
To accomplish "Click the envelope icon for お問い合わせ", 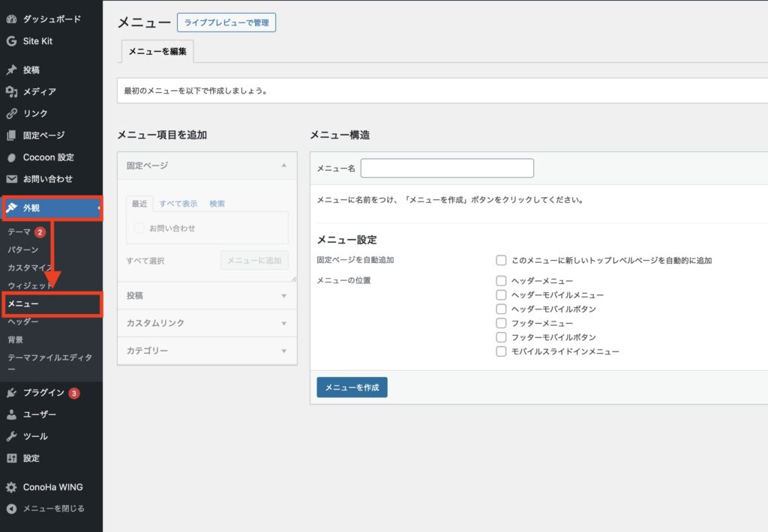I will click(11, 179).
